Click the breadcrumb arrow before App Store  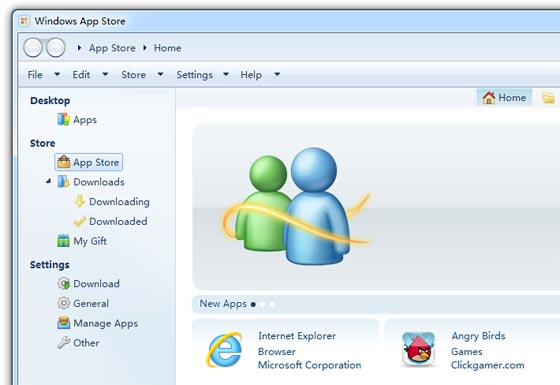[x=79, y=48]
